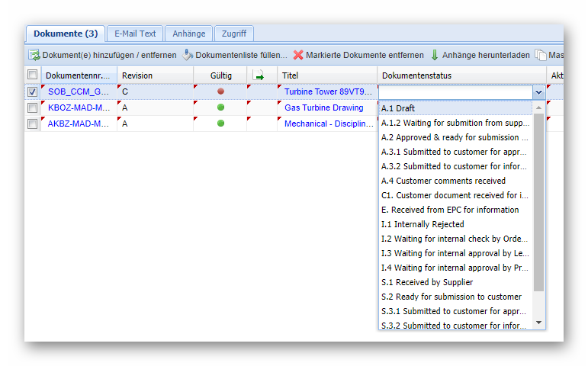
Task: Click the red validity dot in row C
Action: click(x=221, y=91)
